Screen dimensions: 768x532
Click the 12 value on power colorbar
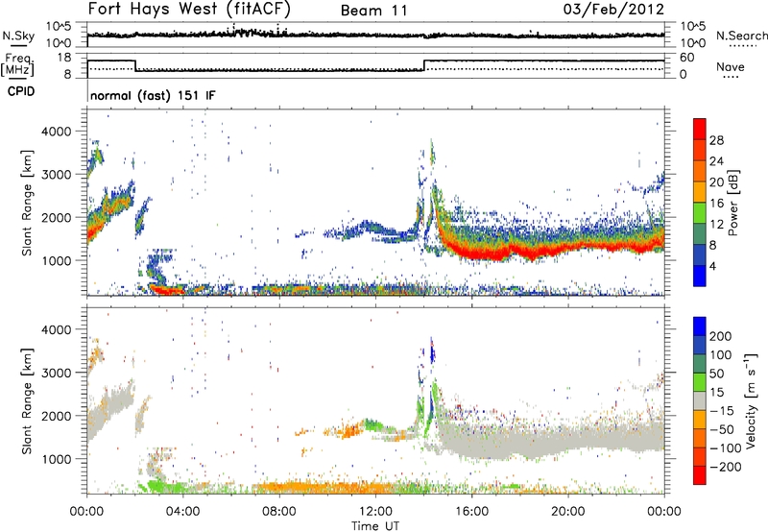(716, 225)
